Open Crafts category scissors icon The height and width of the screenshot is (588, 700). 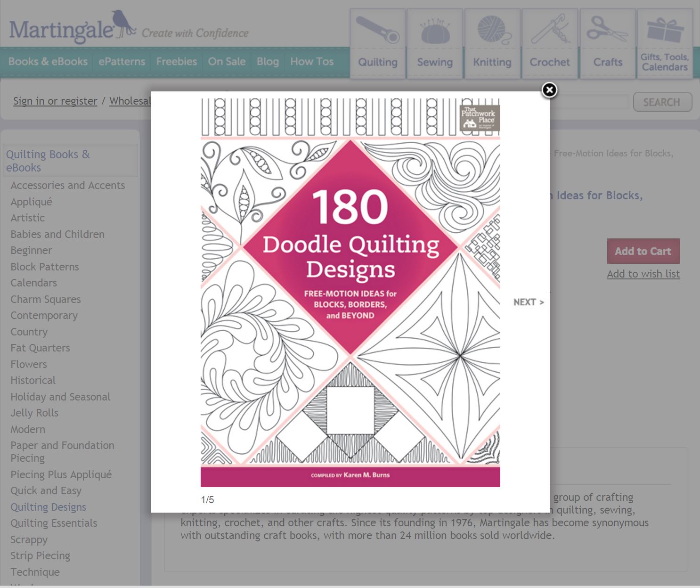click(607, 30)
